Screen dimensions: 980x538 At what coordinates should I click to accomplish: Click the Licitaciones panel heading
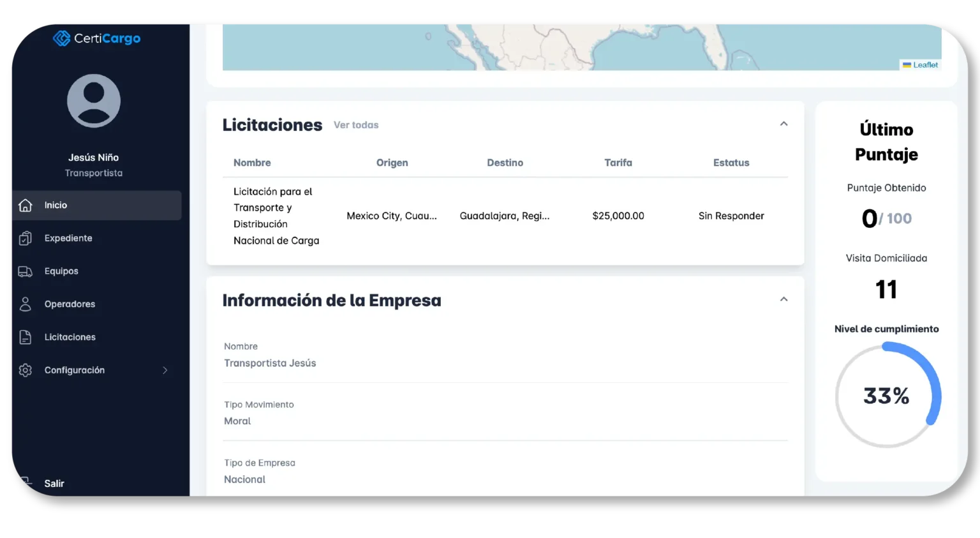272,125
